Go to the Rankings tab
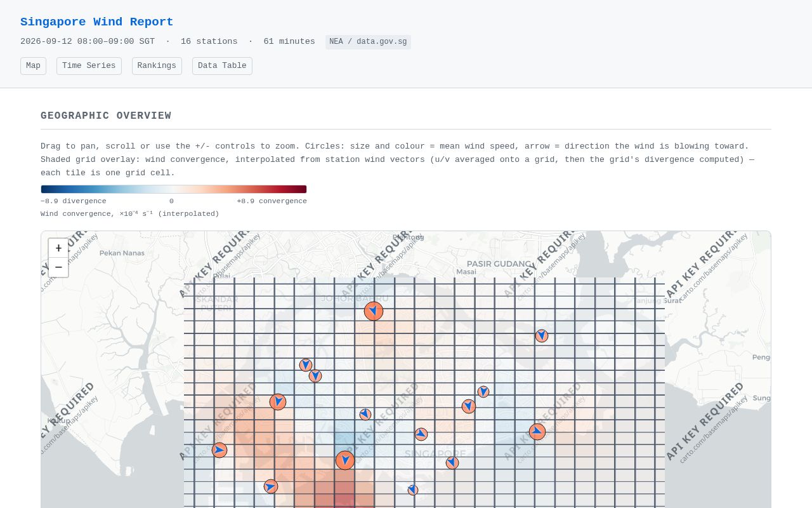This screenshot has height=508, width=812. point(157,66)
